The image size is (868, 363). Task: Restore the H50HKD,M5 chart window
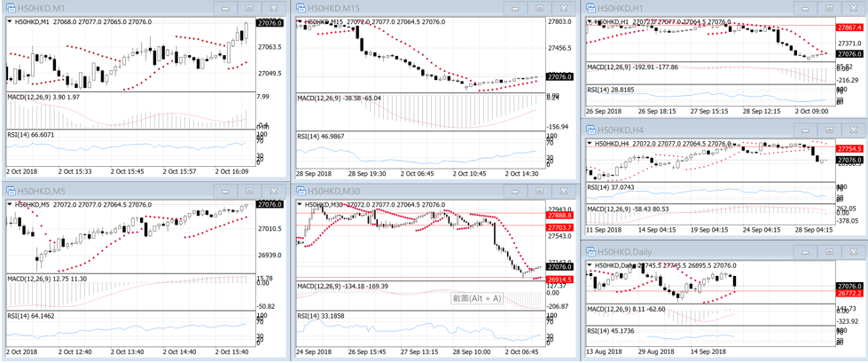(x=250, y=191)
